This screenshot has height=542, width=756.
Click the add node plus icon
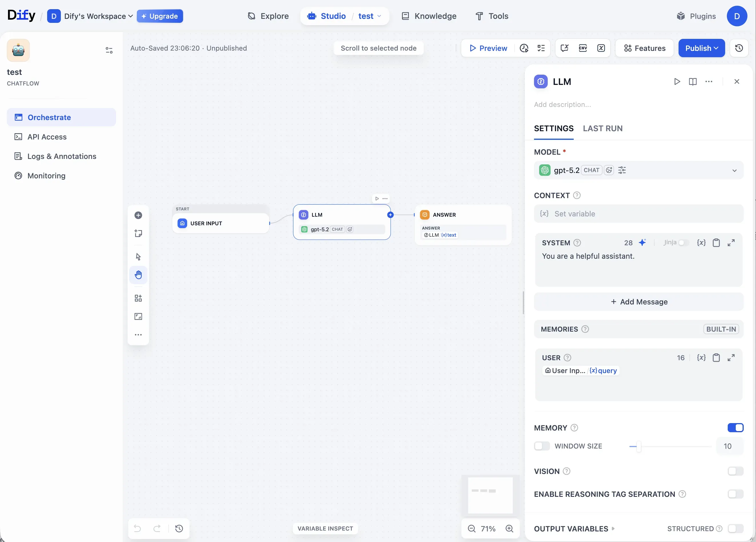(x=138, y=215)
